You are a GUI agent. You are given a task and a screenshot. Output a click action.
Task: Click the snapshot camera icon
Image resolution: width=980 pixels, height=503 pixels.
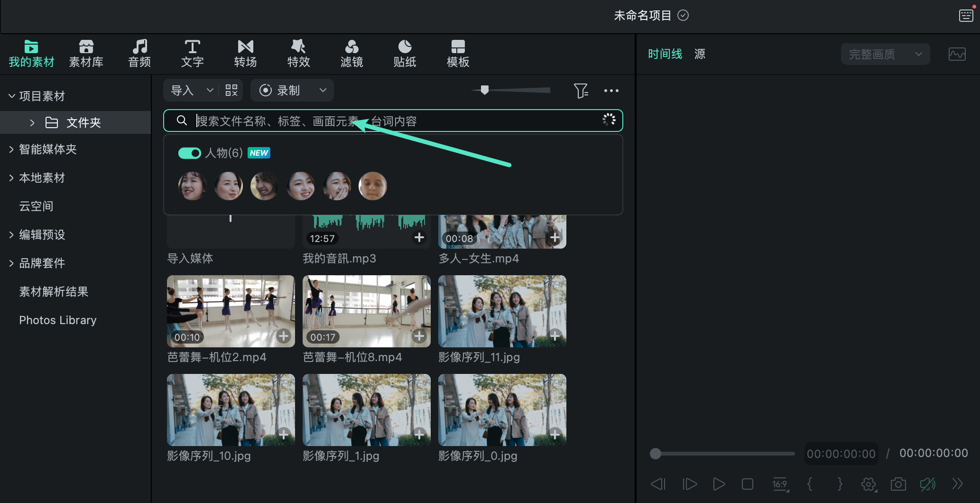click(898, 484)
